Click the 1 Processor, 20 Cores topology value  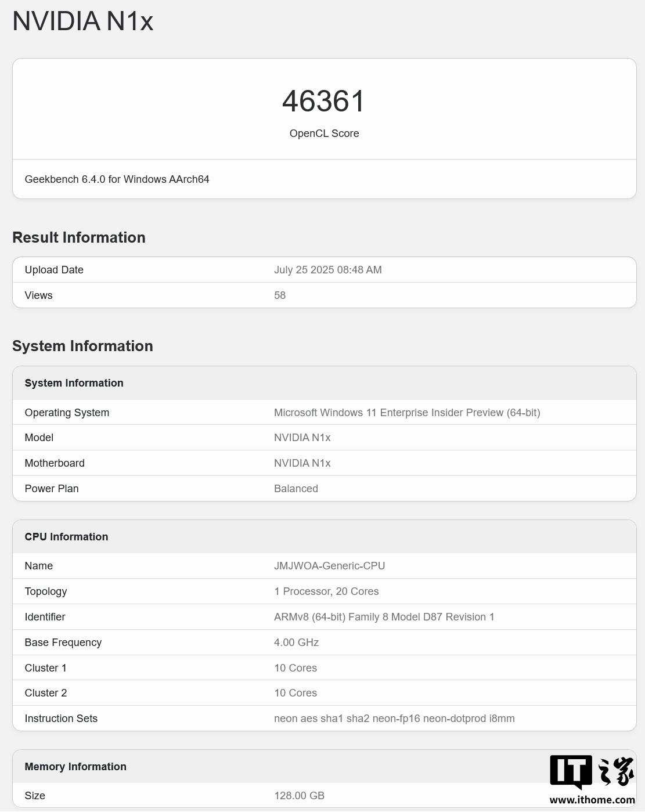point(326,591)
